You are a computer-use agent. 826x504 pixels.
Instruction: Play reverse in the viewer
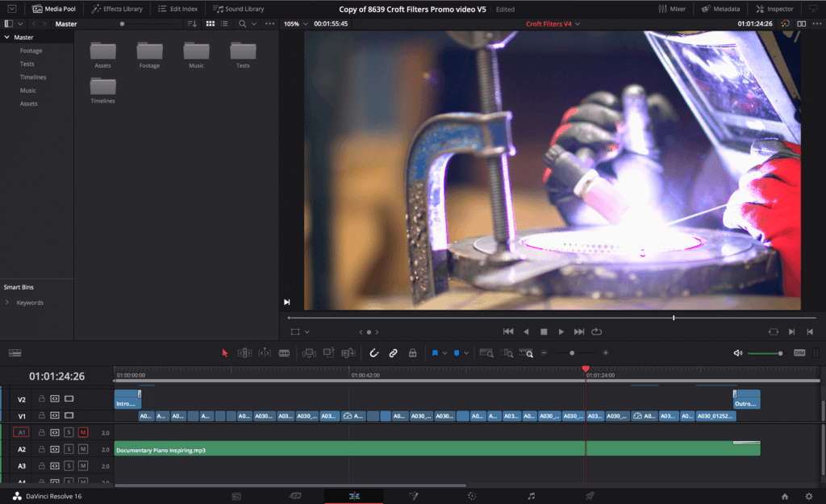click(x=526, y=331)
